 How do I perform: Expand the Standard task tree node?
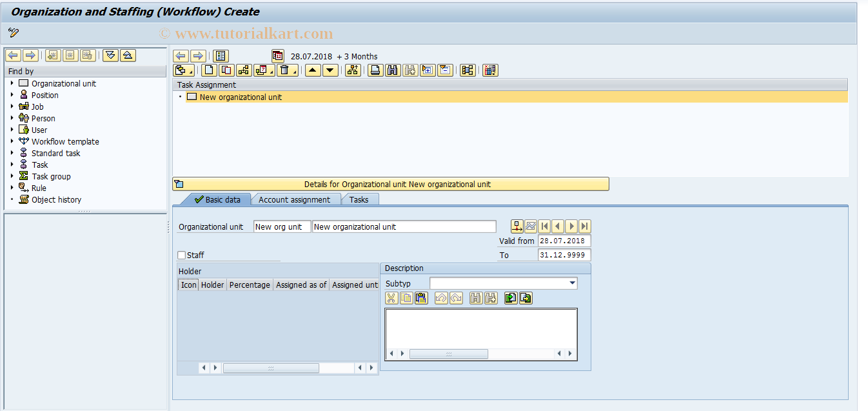tap(12, 153)
